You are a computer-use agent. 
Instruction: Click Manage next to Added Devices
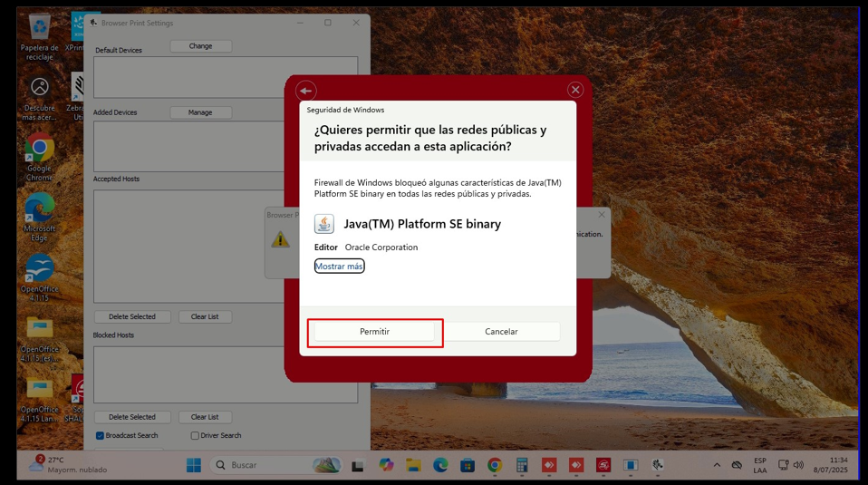[200, 112]
